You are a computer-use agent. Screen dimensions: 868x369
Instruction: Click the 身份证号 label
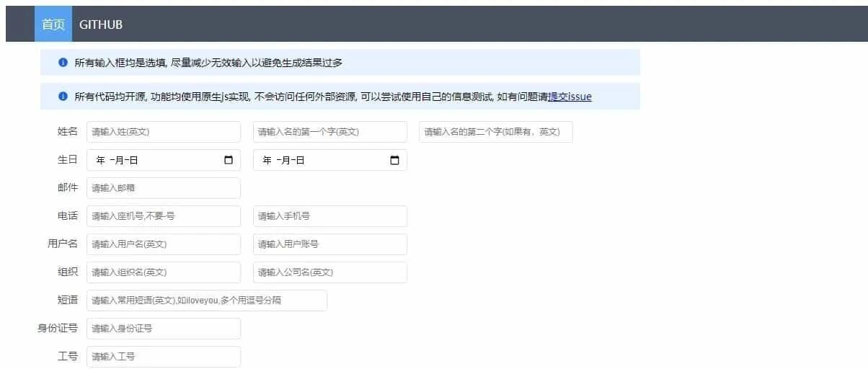click(x=58, y=329)
